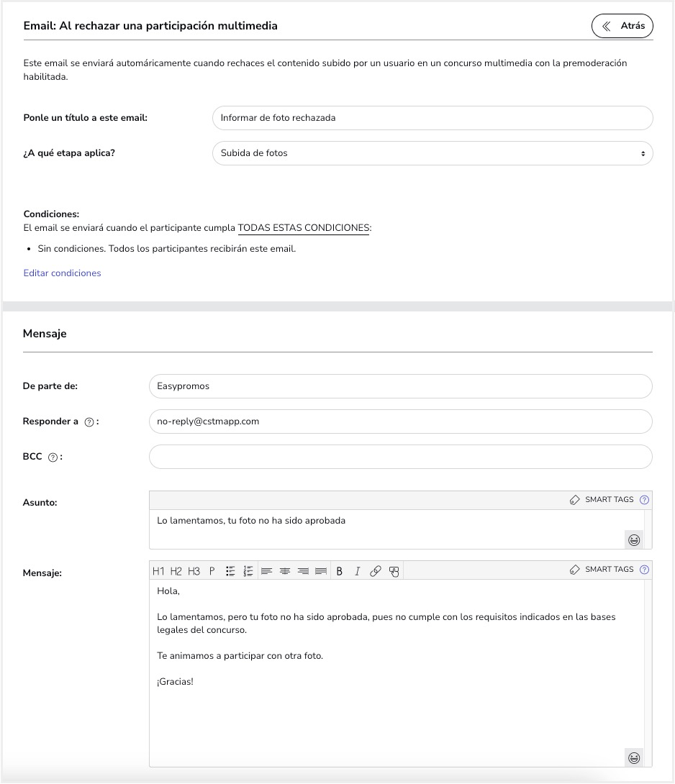The image size is (675, 784).
Task: Insert a hyperlink in the message
Action: 375,571
